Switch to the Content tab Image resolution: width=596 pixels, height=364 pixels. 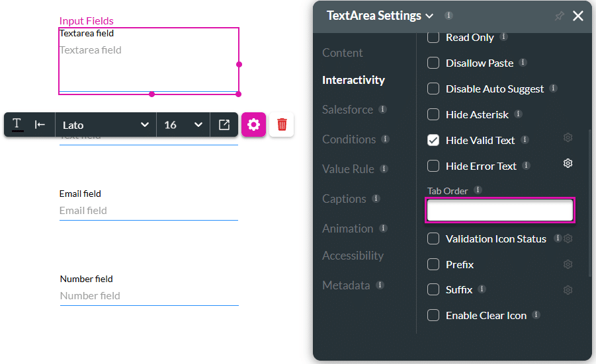(x=342, y=53)
